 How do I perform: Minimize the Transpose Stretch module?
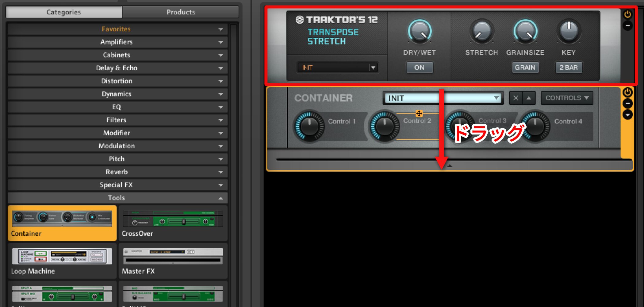(627, 26)
